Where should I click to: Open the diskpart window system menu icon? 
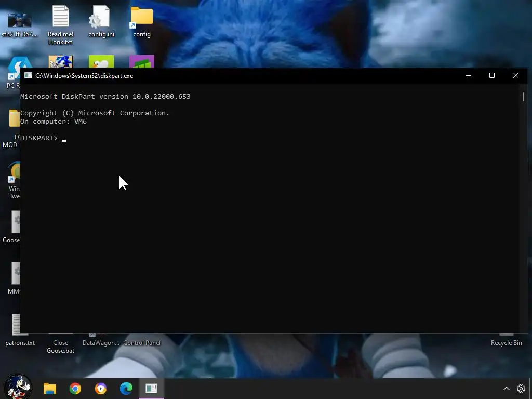[28, 76]
